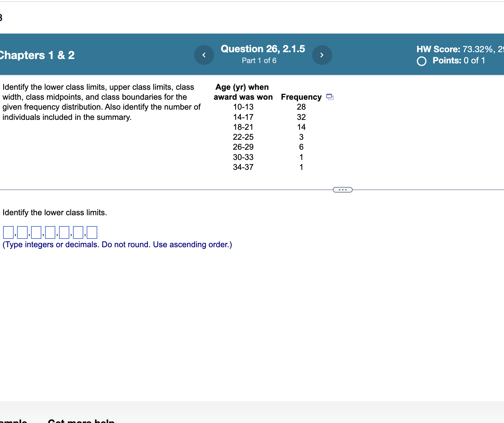
Task: Click the seventh lower class limit box
Action: tap(92, 232)
